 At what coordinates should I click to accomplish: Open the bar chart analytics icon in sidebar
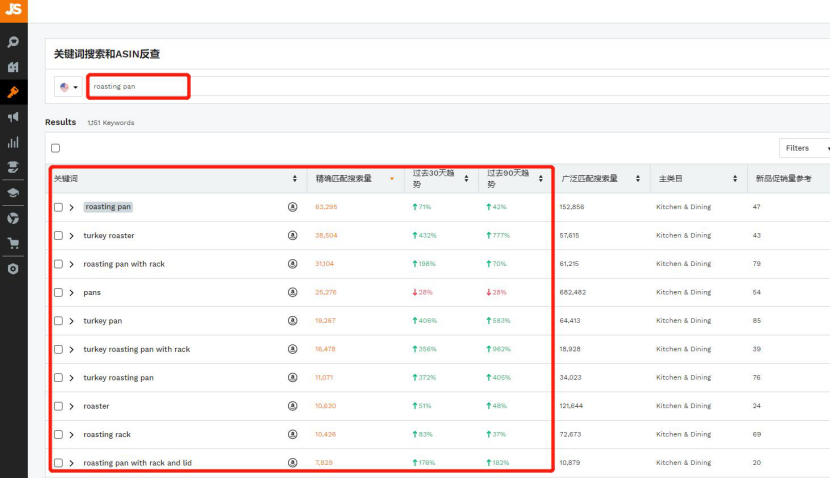(x=13, y=143)
